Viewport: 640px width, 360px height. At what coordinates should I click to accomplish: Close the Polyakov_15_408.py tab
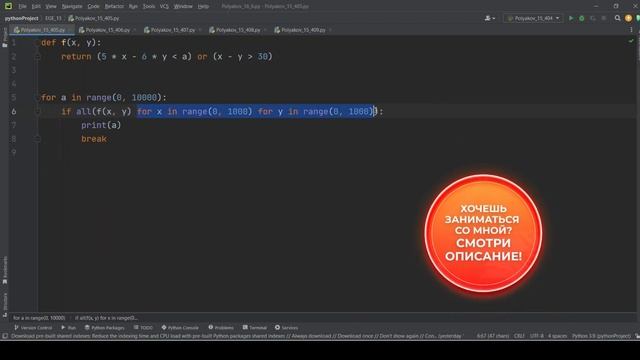point(265,30)
